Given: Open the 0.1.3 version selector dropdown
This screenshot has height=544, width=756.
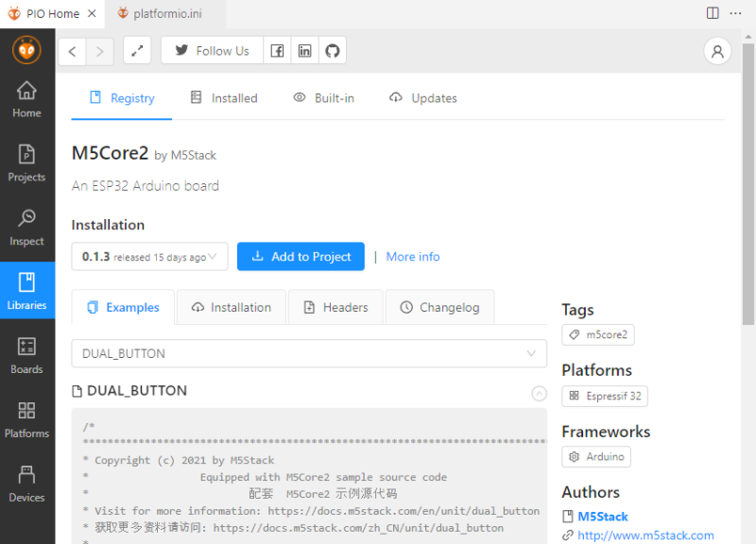Looking at the screenshot, I should coord(149,256).
